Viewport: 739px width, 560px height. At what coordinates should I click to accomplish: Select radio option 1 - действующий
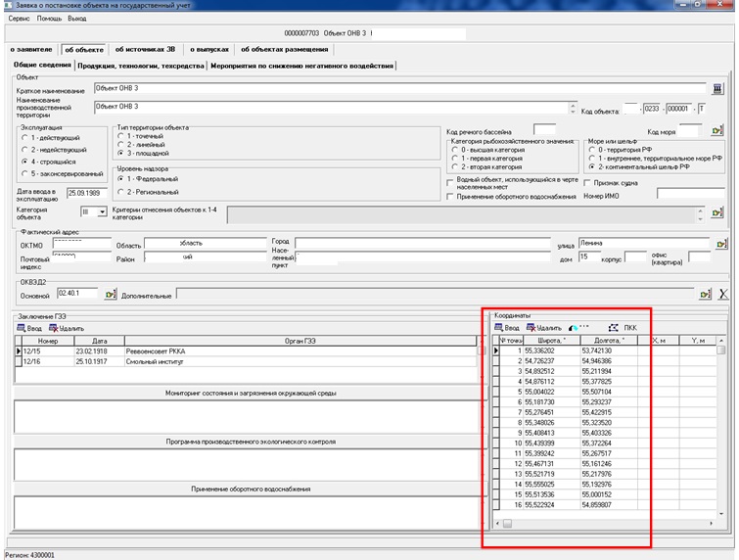[x=23, y=138]
